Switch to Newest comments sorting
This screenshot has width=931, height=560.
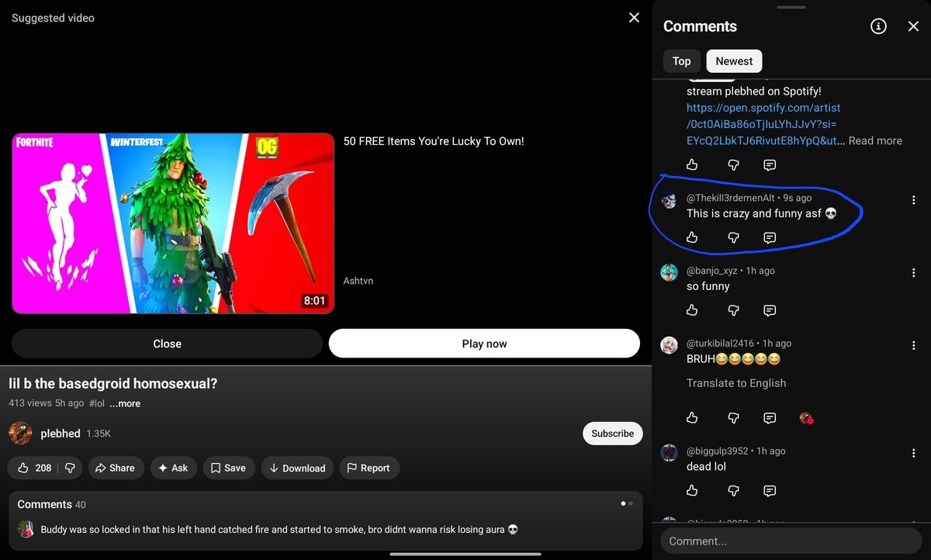[x=734, y=61]
